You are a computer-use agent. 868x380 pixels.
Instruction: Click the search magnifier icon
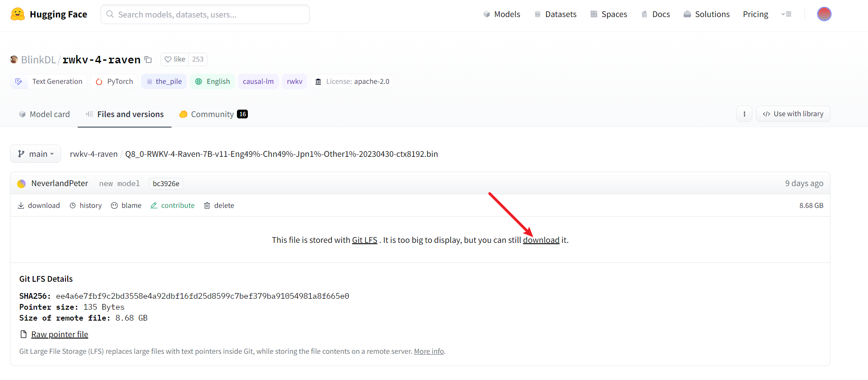point(110,14)
